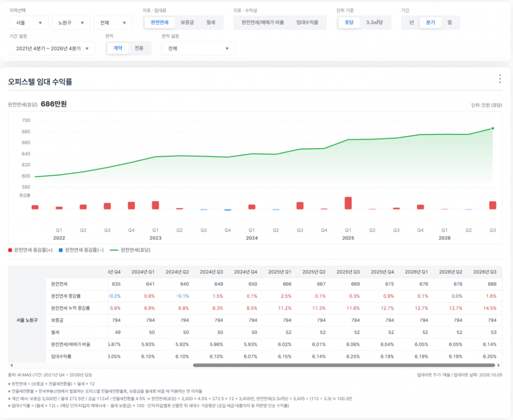Click the tallest red bar at 2025 Q1
The height and width of the screenshot is (420, 513).
point(348,203)
